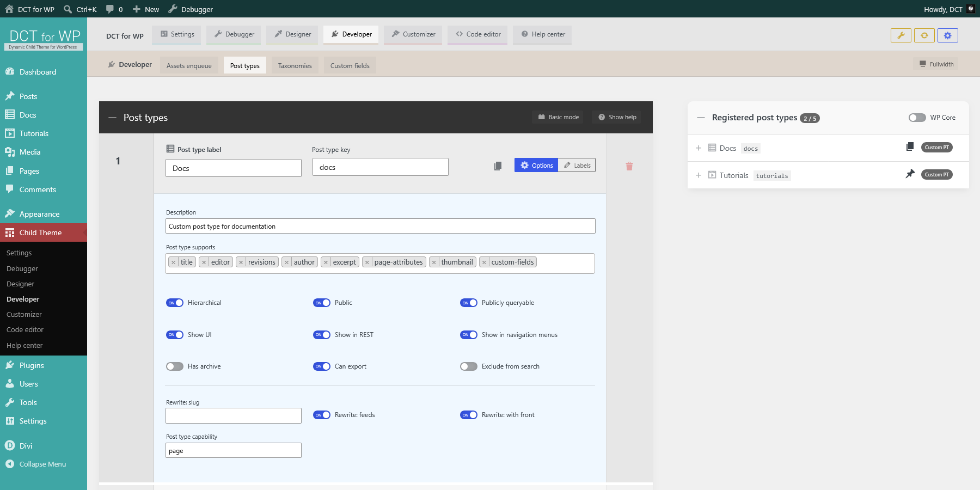Image resolution: width=980 pixels, height=490 pixels.
Task: Toggle the Show in REST switch
Action: (322, 335)
